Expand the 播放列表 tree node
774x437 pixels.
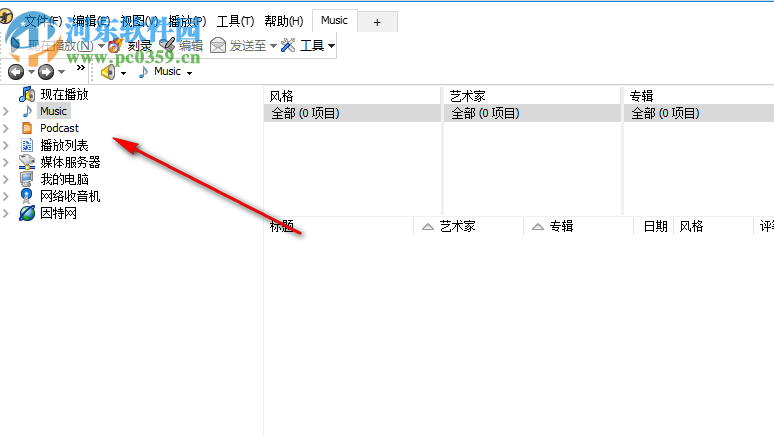point(6,145)
